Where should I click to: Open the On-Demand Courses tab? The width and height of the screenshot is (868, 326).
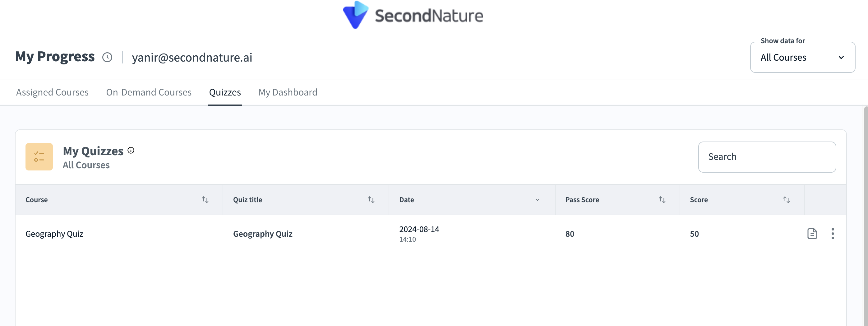[x=149, y=92]
